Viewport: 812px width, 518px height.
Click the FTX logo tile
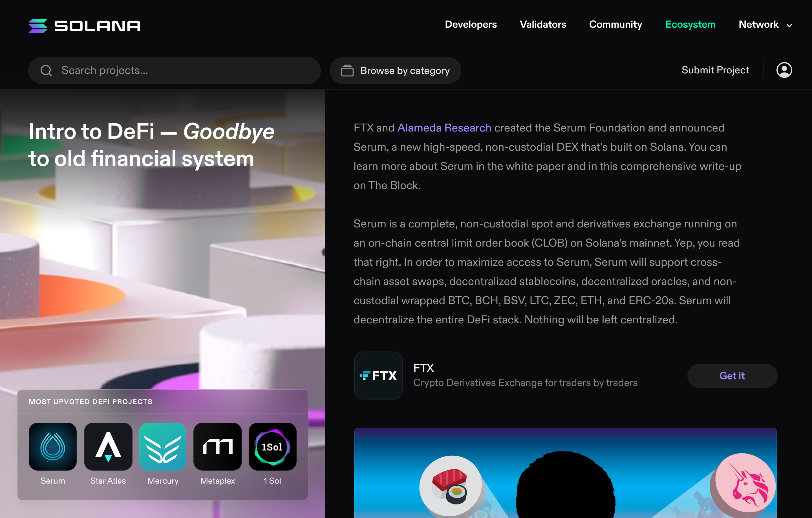point(378,375)
